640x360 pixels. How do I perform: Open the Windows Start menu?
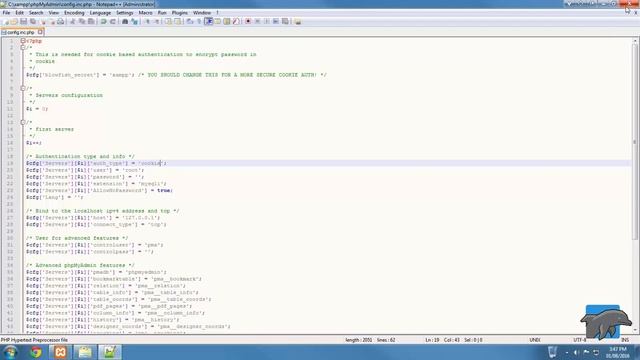pyautogui.click(x=11, y=352)
